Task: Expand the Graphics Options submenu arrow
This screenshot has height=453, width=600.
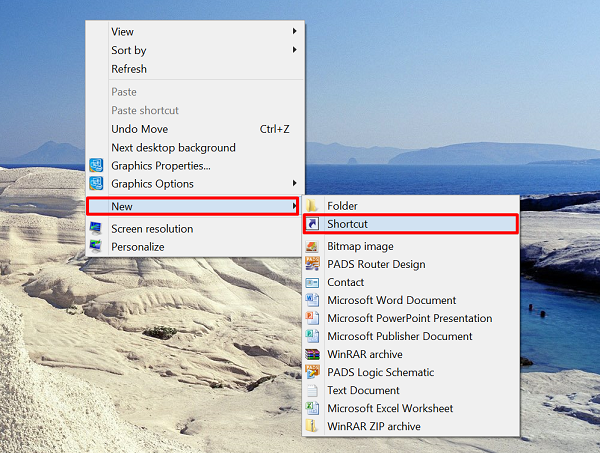Action: pos(295,183)
